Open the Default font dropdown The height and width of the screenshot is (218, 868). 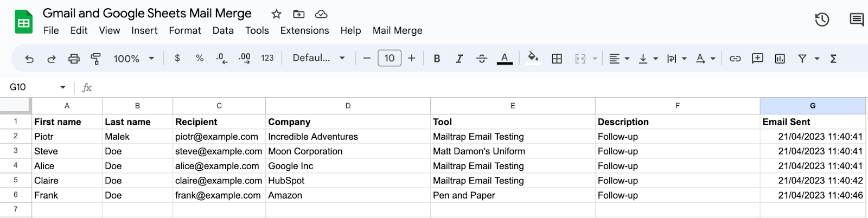[x=319, y=58]
